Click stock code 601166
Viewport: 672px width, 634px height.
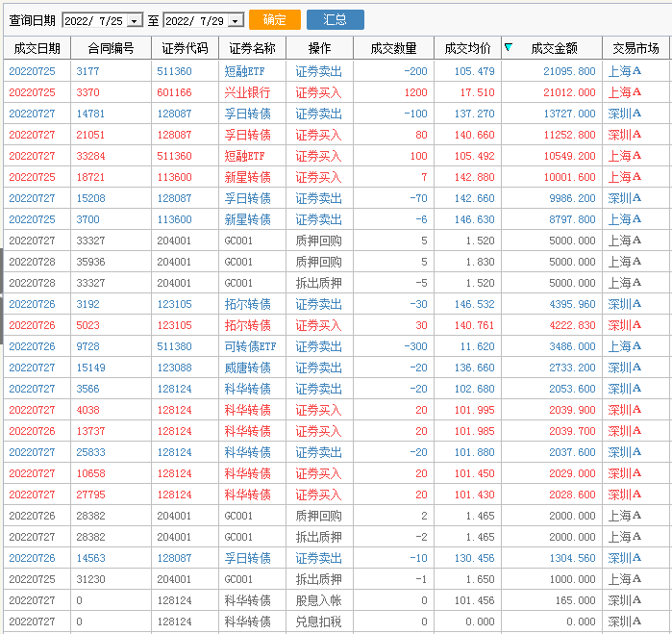[x=174, y=92]
